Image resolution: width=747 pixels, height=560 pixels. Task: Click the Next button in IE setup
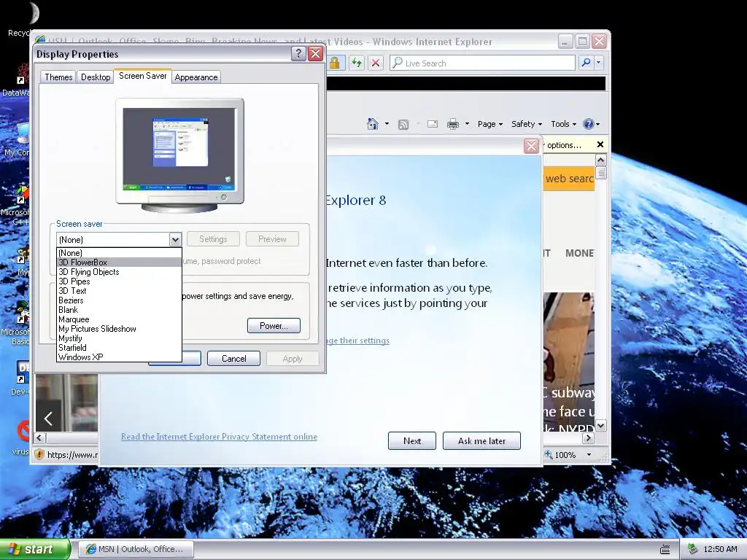tap(412, 441)
